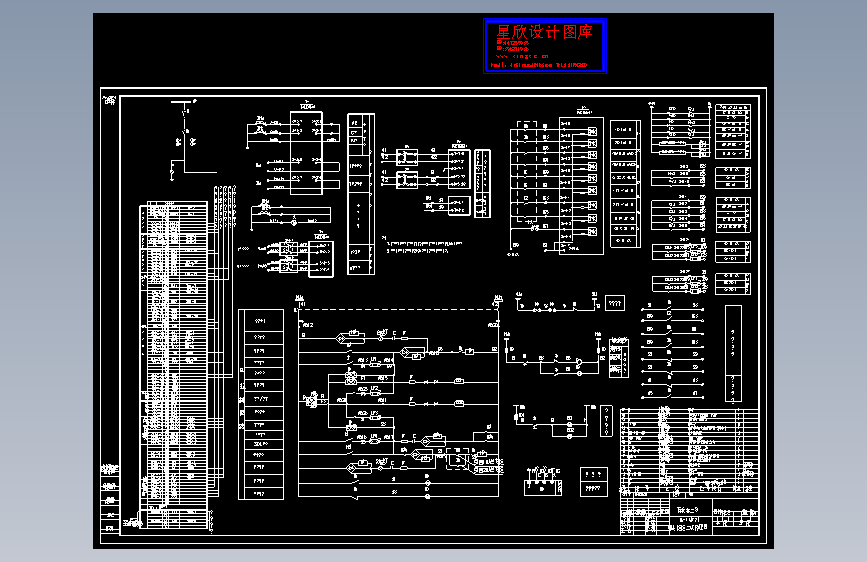The width and height of the screenshot is (867, 562).
Task: Click the red 星欣设计图库 title text
Action: (544, 32)
